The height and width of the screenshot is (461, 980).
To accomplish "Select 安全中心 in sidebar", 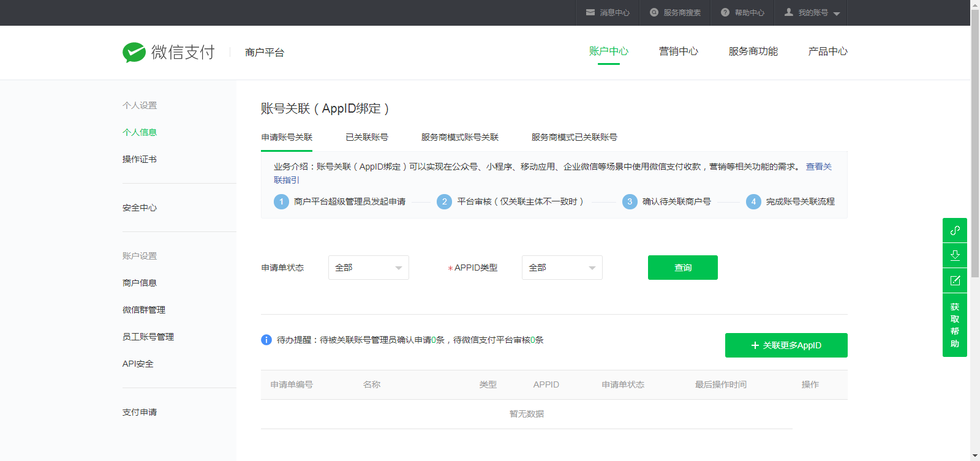I will pos(140,208).
